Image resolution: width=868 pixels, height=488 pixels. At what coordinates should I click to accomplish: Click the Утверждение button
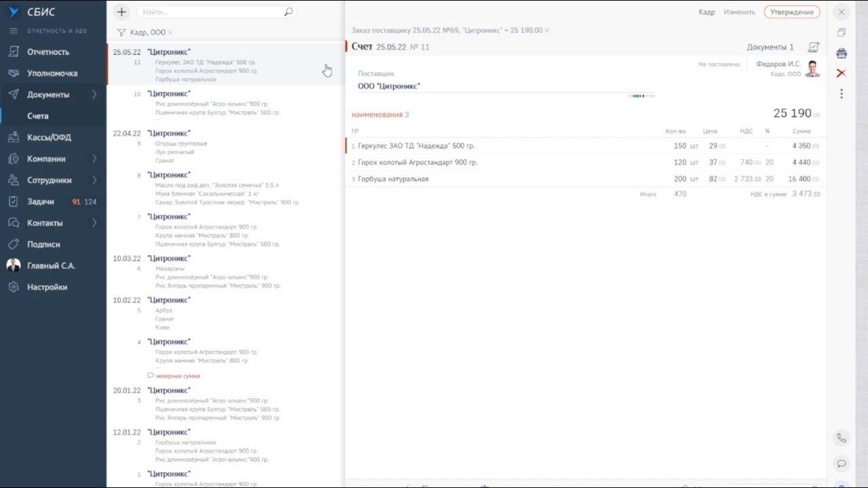point(792,12)
